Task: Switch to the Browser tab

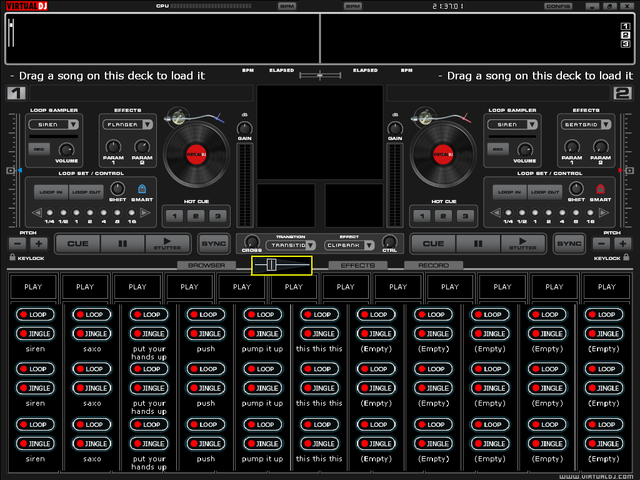Action: tap(207, 265)
